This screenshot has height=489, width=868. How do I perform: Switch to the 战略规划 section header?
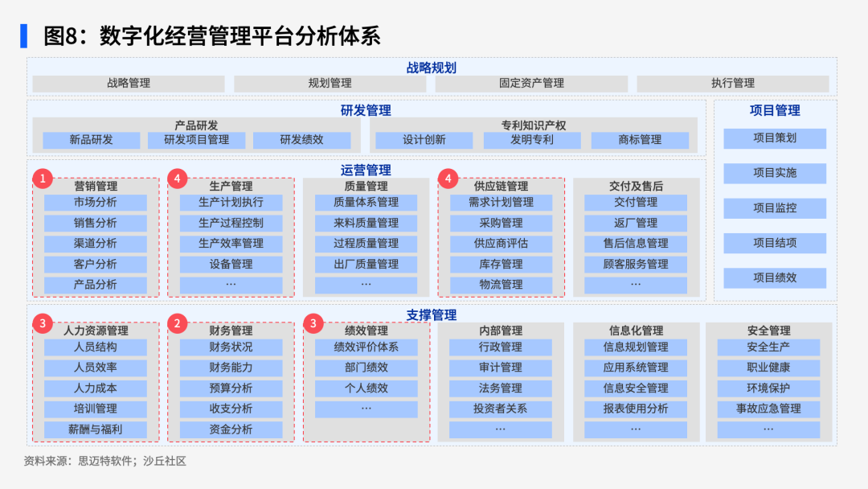pos(431,68)
